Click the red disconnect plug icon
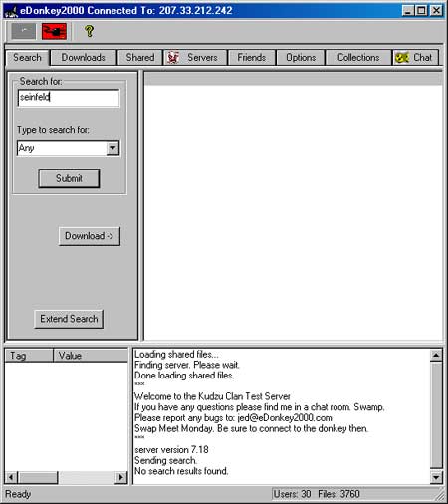The image size is (448, 504). [x=54, y=31]
